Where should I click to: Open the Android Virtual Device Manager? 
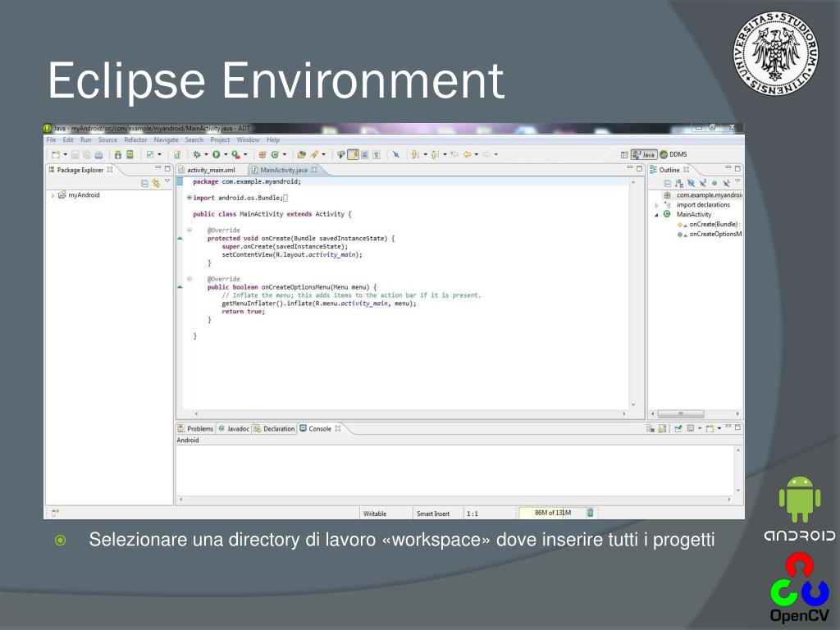pos(130,155)
